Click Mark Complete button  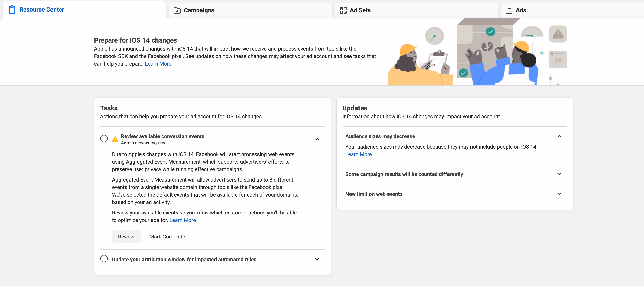(x=167, y=237)
